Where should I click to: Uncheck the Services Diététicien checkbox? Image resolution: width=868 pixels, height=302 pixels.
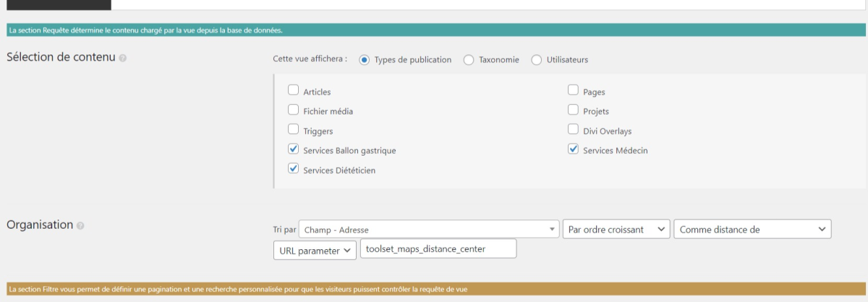point(293,169)
